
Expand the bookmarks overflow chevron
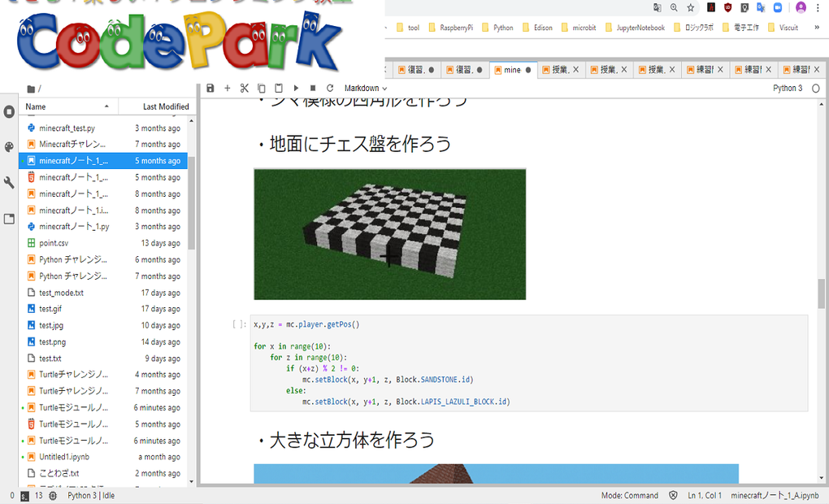pos(817,28)
